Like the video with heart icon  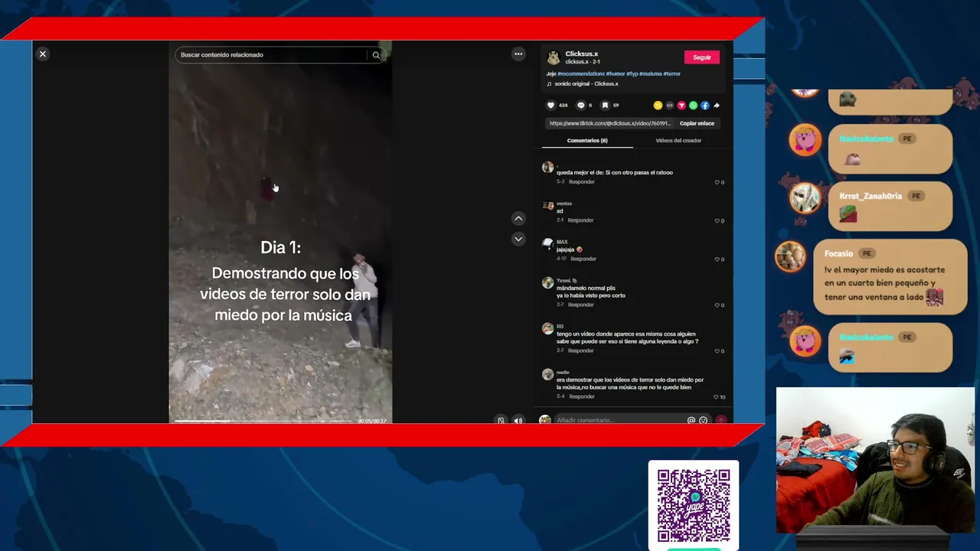coord(550,106)
